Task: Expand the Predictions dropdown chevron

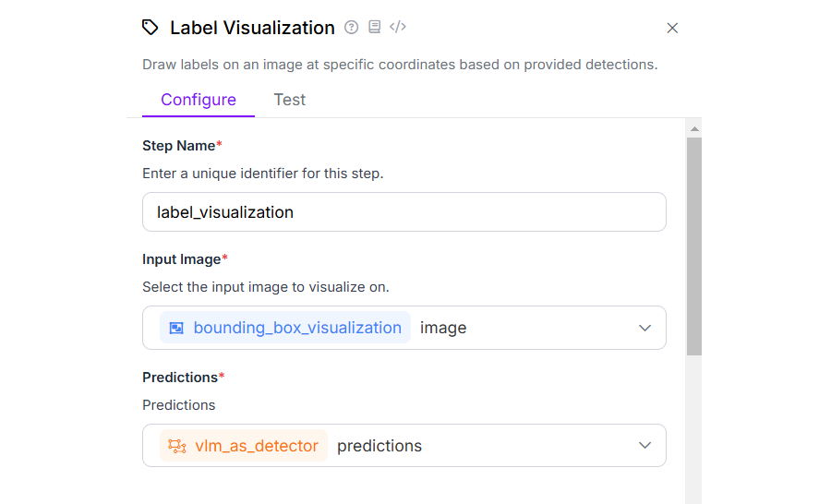Action: click(645, 446)
